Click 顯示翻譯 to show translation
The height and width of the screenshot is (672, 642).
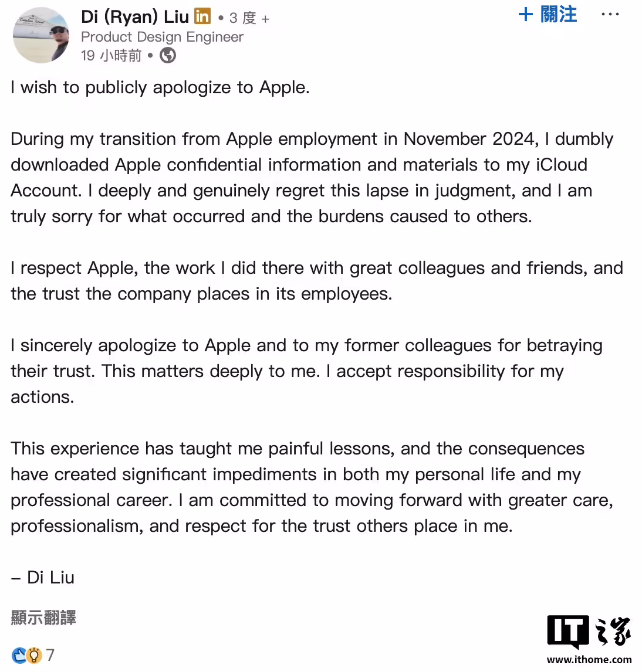click(x=43, y=617)
